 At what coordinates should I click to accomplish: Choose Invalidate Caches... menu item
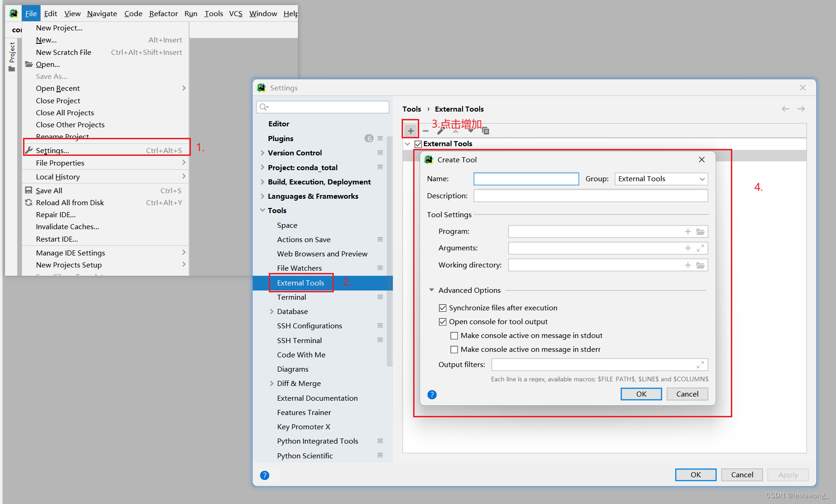106,226
